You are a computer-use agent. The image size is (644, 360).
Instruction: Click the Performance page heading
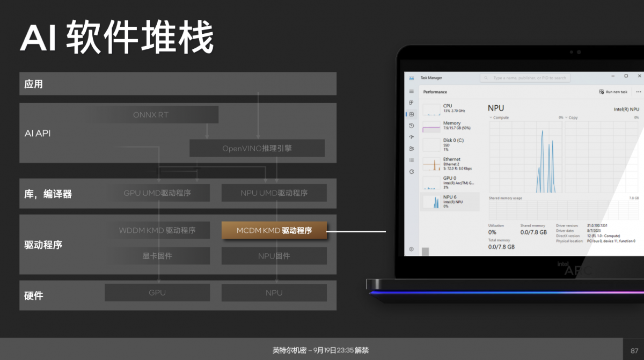435,92
